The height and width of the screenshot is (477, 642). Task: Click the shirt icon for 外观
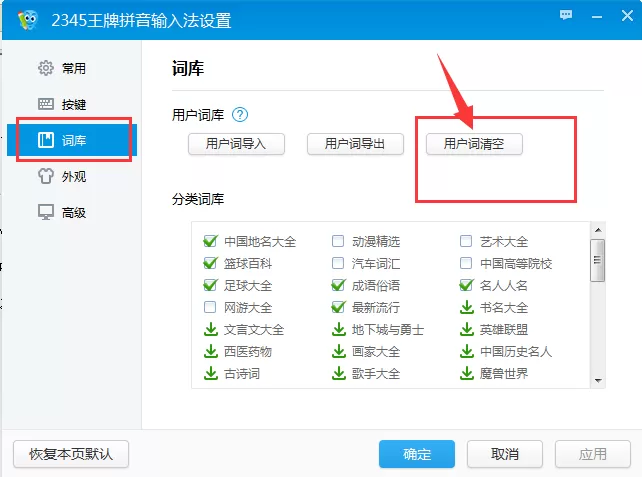tap(45, 176)
